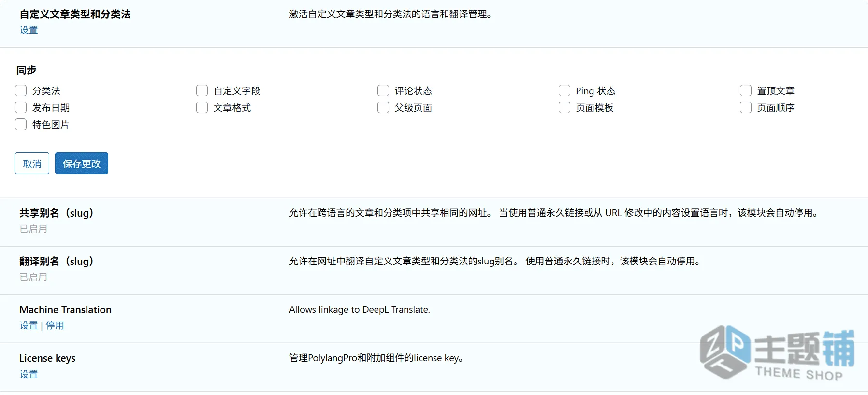Click the 共享别名（slug）module title
868x395 pixels.
click(57, 213)
